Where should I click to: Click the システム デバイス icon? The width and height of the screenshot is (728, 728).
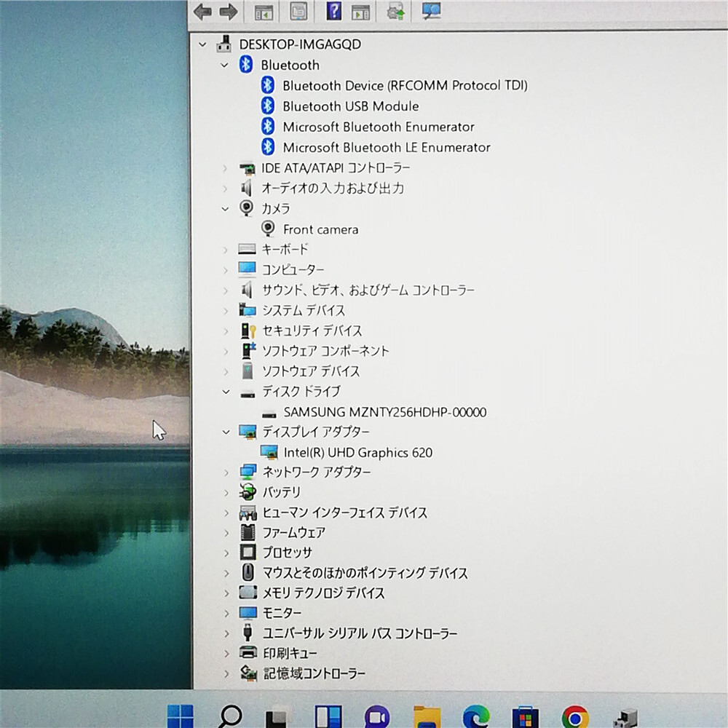[248, 310]
